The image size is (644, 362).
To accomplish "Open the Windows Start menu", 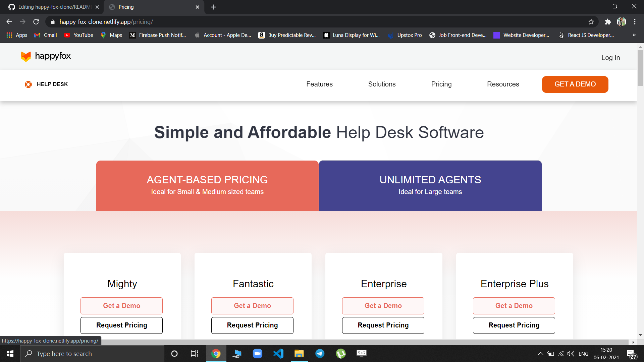I will tap(10, 354).
